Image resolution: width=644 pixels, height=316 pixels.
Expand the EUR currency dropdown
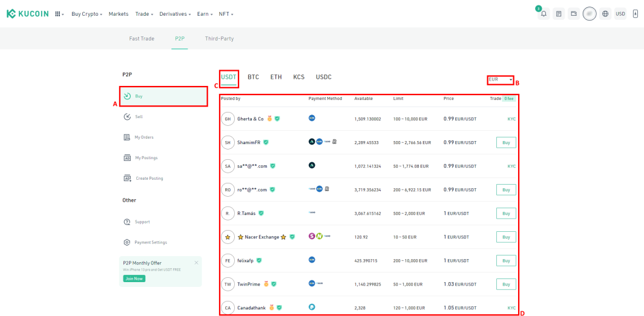point(501,79)
